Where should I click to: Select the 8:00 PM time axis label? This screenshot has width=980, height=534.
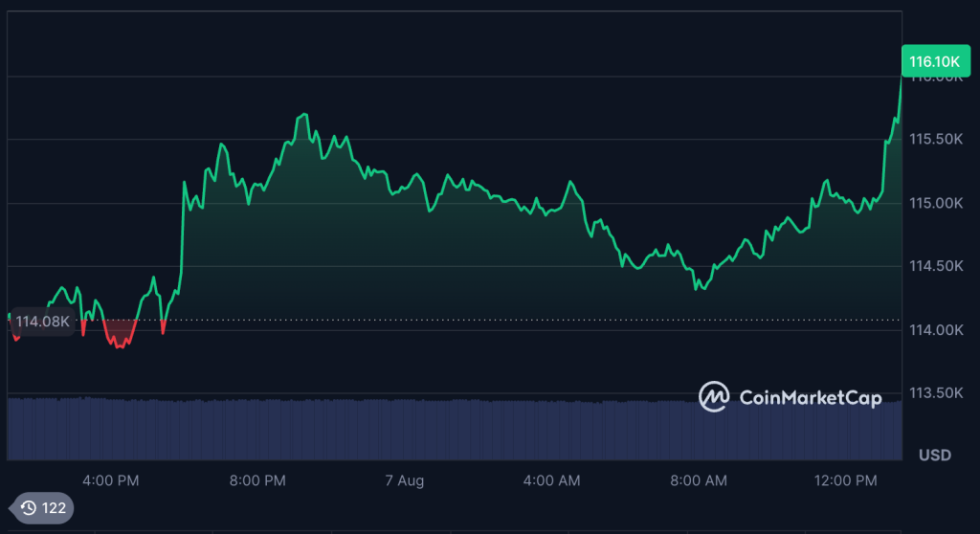click(x=258, y=481)
